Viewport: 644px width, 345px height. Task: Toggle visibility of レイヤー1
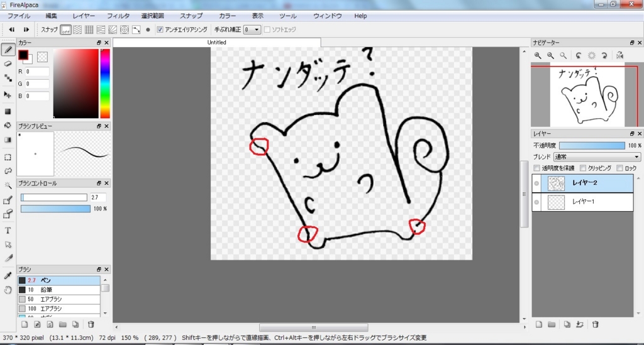pos(536,202)
